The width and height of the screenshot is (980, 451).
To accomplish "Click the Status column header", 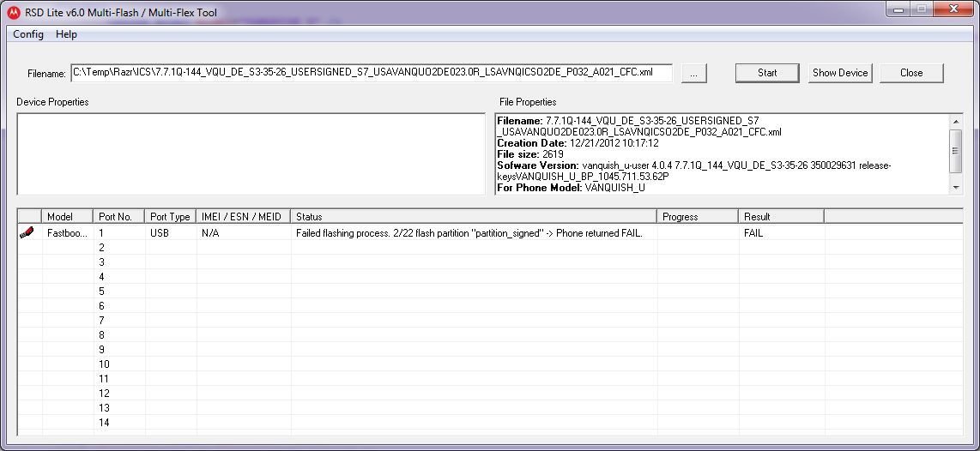I will pyautogui.click(x=474, y=217).
